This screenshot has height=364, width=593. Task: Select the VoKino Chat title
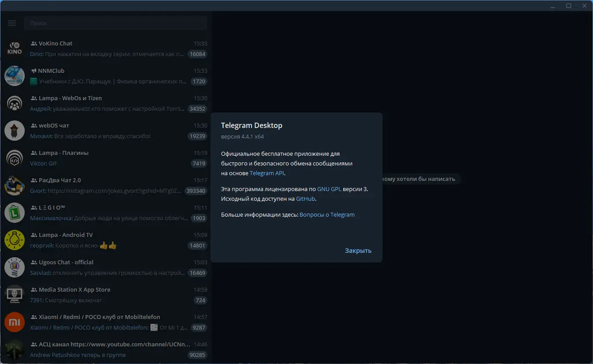click(56, 44)
